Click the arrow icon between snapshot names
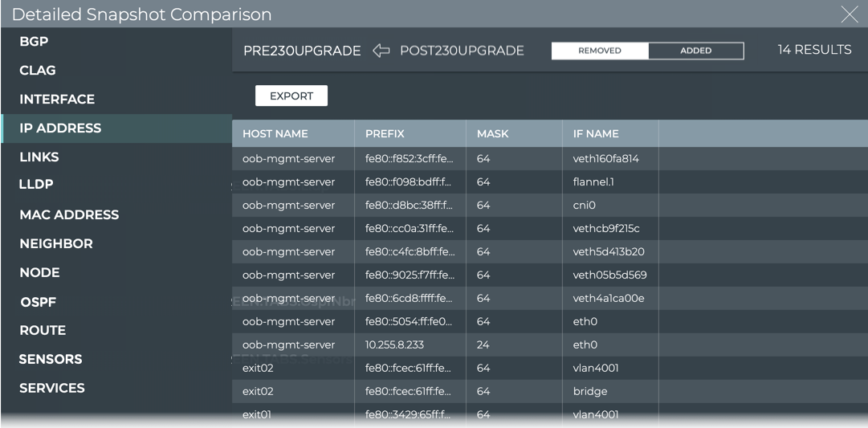The image size is (868, 428). (381, 51)
